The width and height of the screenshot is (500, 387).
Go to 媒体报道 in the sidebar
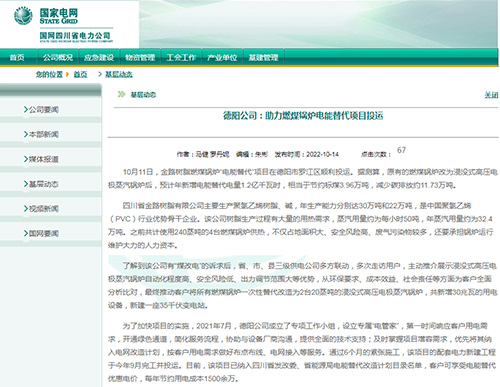click(x=44, y=159)
